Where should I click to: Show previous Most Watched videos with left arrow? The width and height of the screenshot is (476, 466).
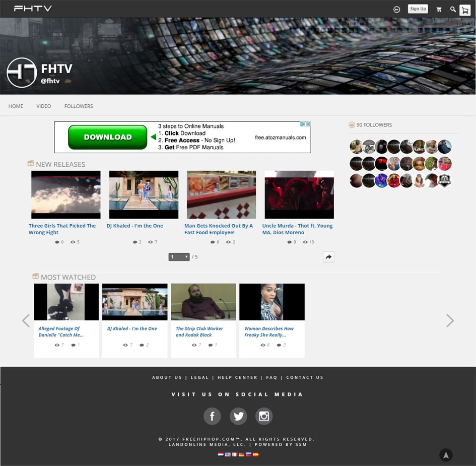click(x=26, y=320)
